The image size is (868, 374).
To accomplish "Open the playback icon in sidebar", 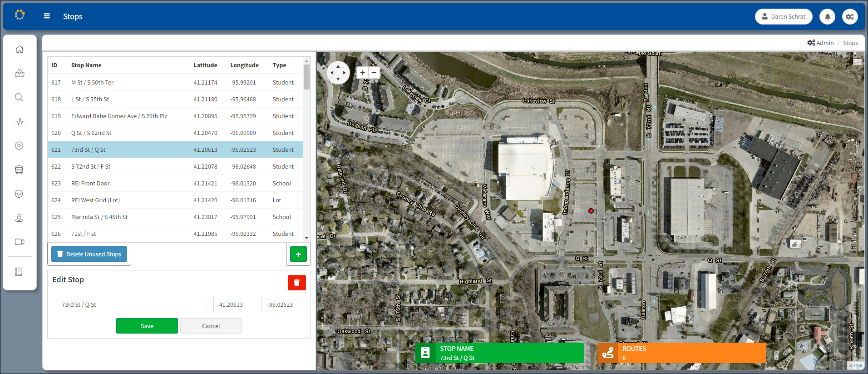I will pos(19,145).
